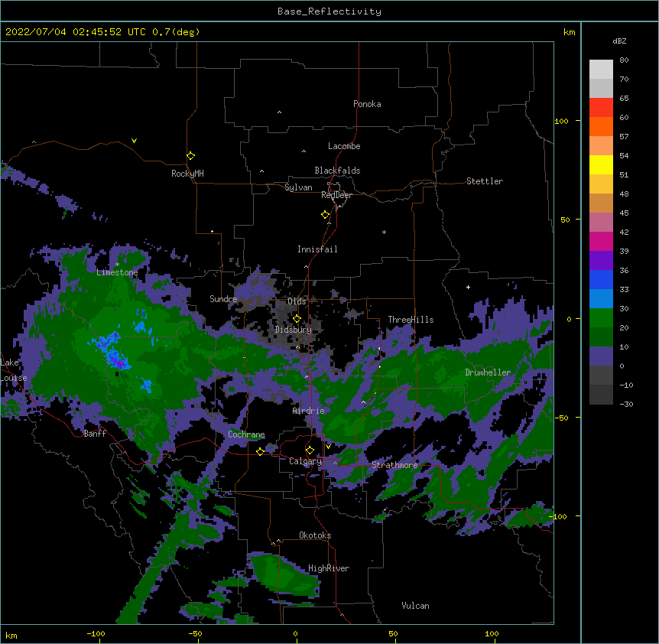Click the yellow V marker northeast of Calgary
Image resolution: width=659 pixels, height=644 pixels.
click(328, 447)
